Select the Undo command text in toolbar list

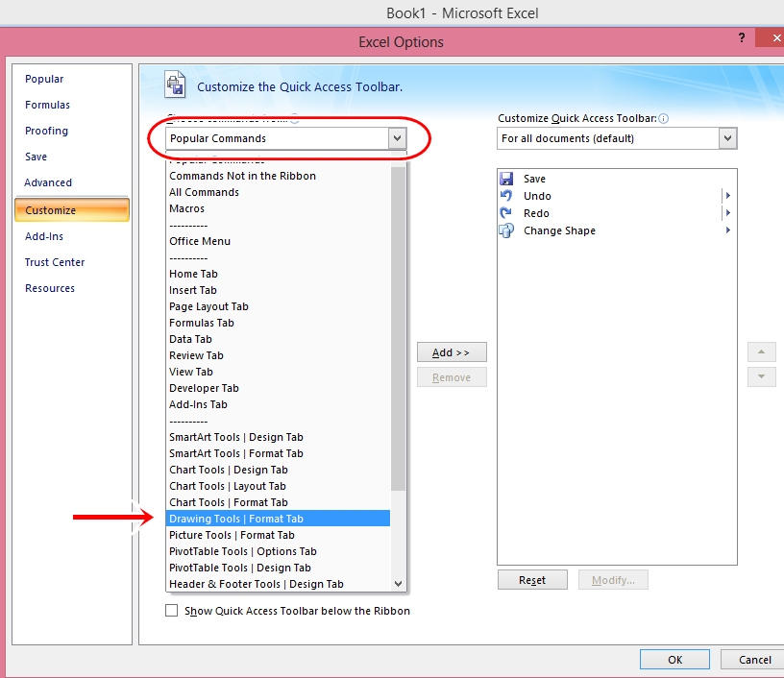[537, 196]
